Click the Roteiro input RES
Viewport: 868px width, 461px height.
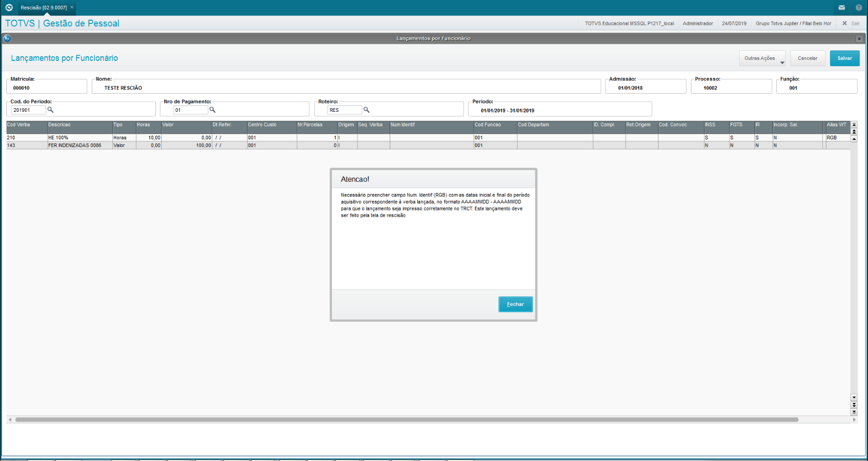coord(345,110)
